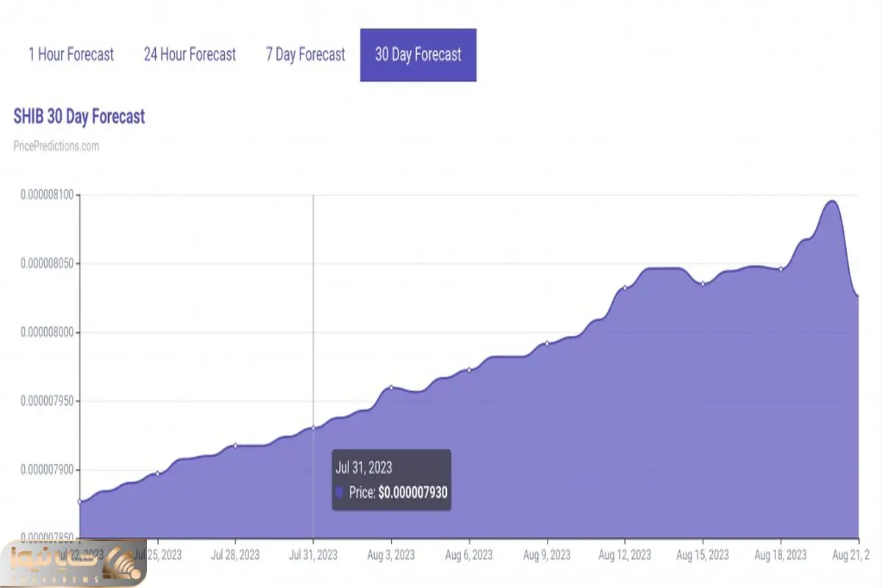Select the 7 Day Forecast tab
This screenshot has height=588, width=882.
305,54
